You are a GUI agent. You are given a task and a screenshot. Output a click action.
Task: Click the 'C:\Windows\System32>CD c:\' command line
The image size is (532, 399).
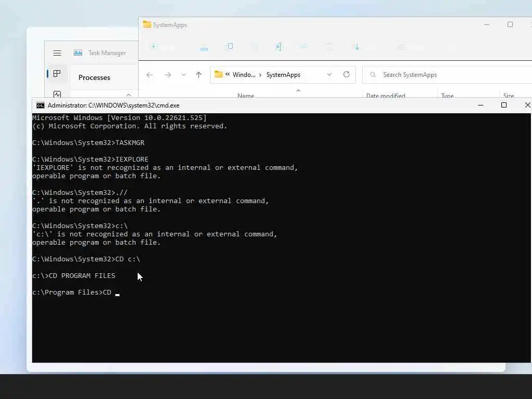pos(86,259)
